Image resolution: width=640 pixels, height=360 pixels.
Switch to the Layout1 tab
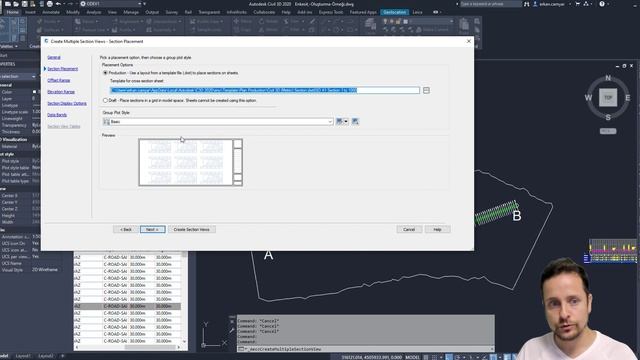tap(23, 356)
